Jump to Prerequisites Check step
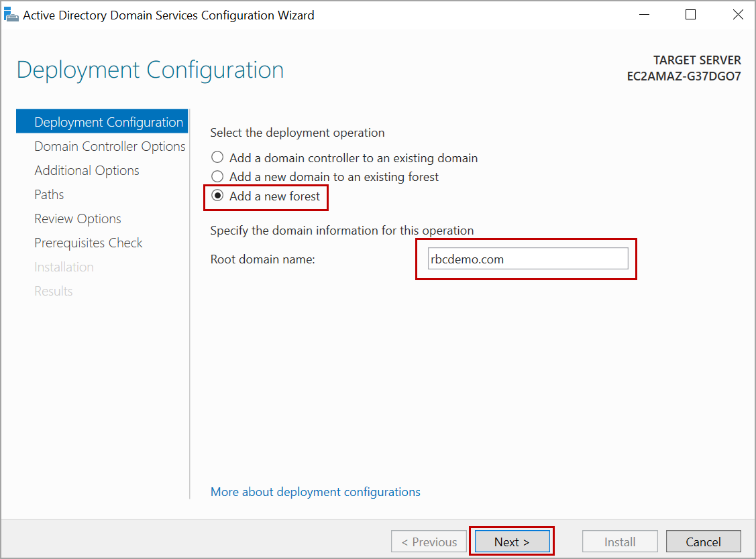Viewport: 756px width, 559px height. 89,243
